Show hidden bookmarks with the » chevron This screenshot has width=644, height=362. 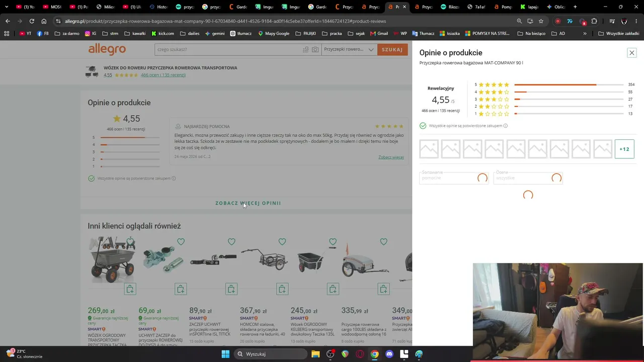585,33
